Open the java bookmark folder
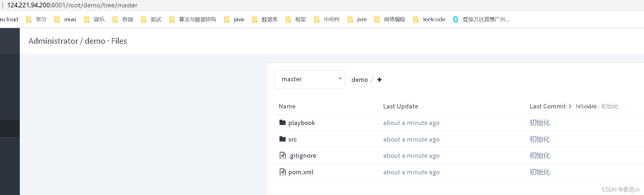 [234, 19]
